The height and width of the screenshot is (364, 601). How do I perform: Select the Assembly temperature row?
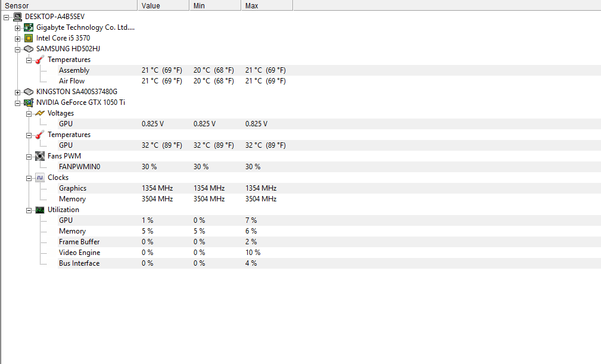point(329,70)
